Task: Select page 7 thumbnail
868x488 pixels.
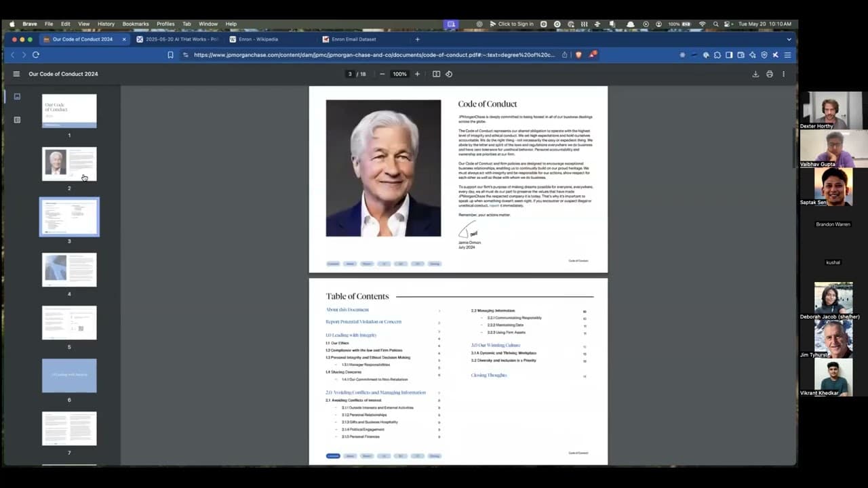Action: coord(69,428)
